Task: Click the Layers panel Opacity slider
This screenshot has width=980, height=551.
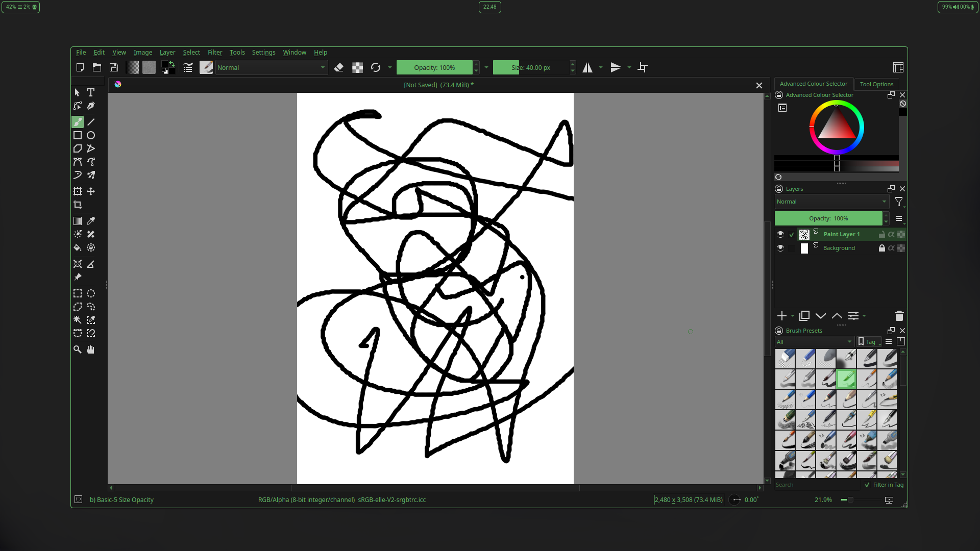Action: pyautogui.click(x=828, y=218)
